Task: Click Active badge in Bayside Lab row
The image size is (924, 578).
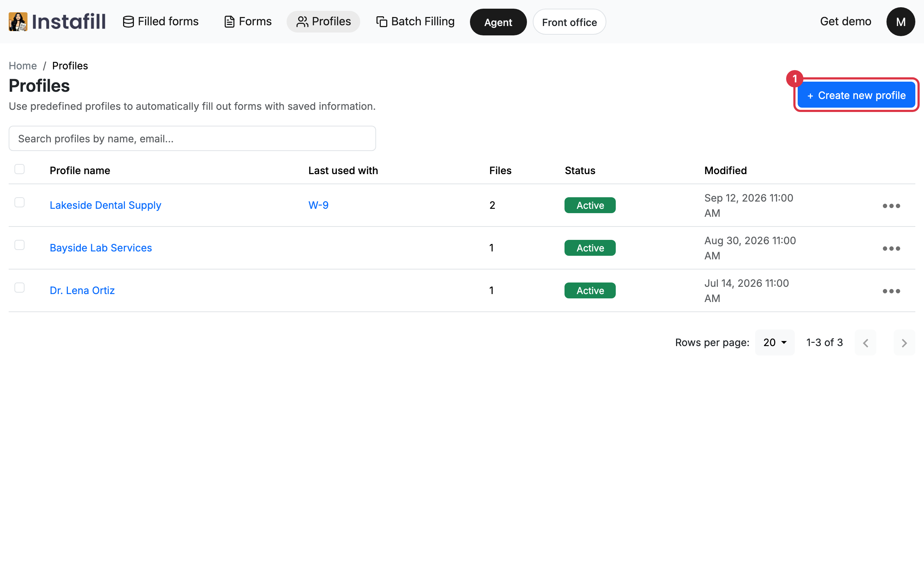Action: [590, 248]
